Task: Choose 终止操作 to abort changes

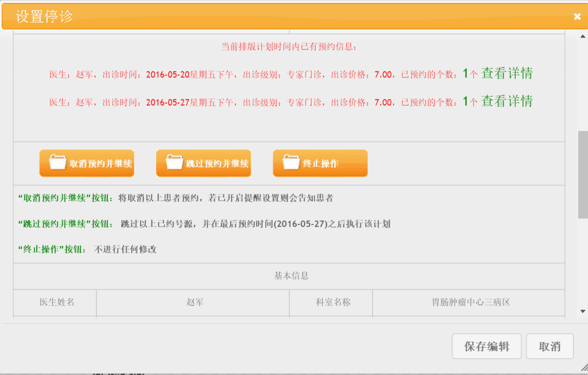Action: pos(320,163)
